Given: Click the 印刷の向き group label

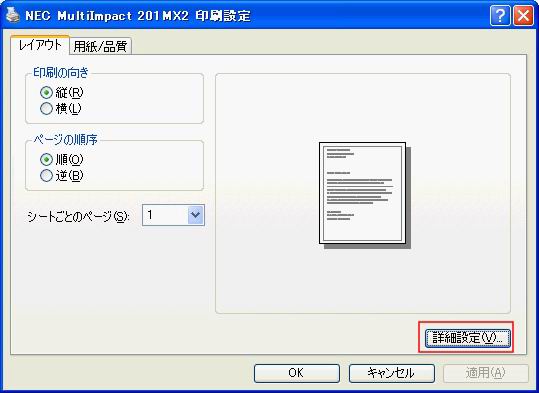Looking at the screenshot, I should (x=61, y=73).
